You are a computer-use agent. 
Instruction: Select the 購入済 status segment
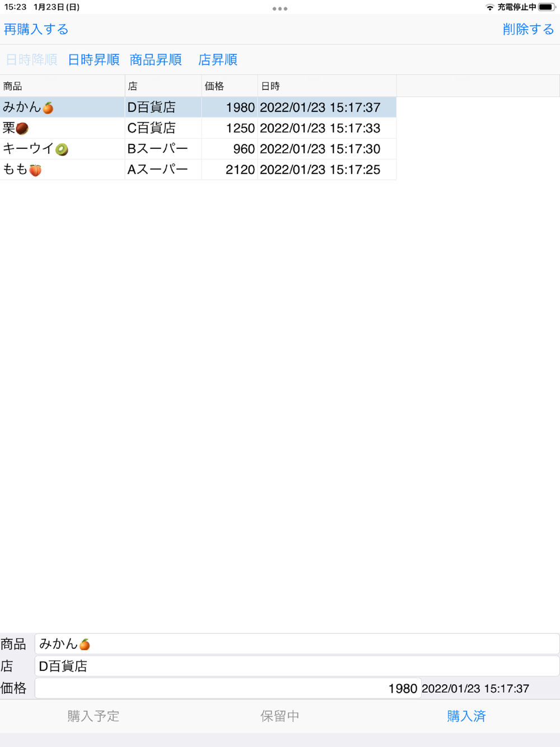pos(466,716)
